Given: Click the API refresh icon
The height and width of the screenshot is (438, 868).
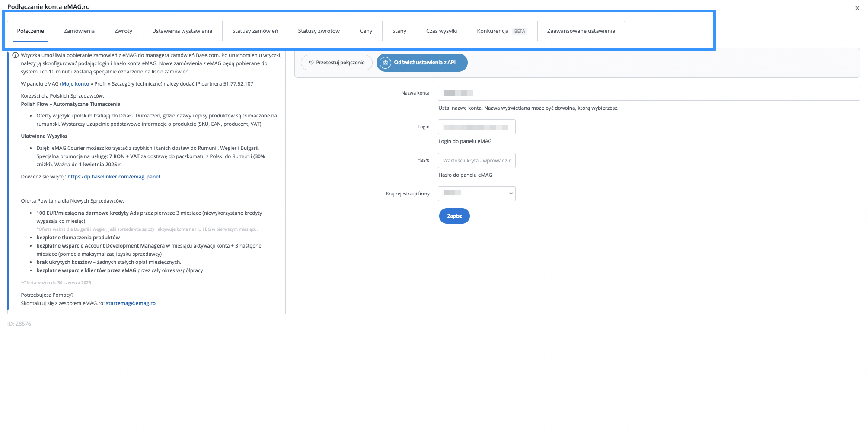Looking at the screenshot, I should pos(385,63).
